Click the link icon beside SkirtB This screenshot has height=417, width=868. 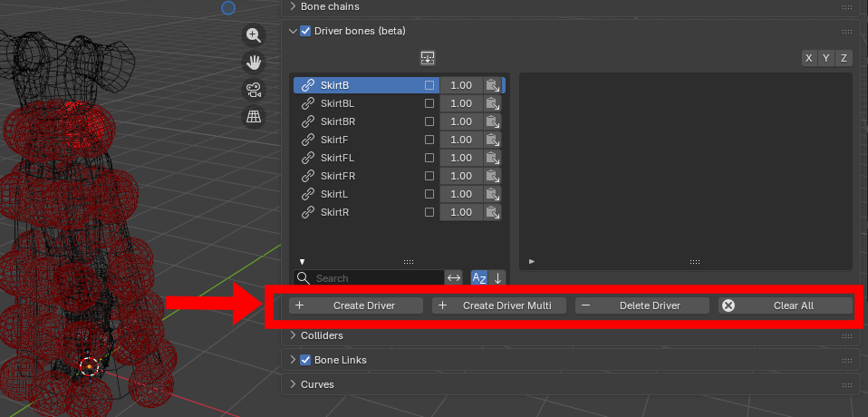click(308, 85)
